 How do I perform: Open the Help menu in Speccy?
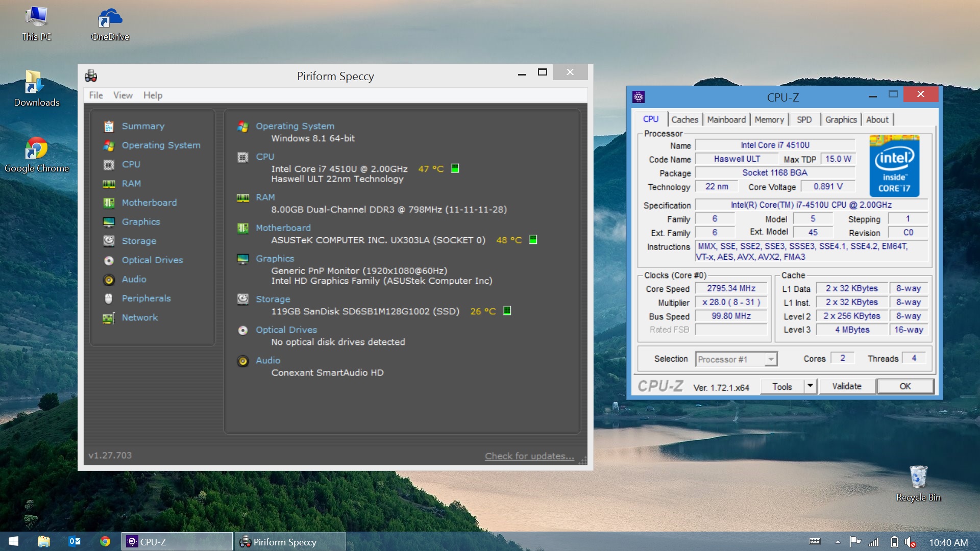(153, 95)
